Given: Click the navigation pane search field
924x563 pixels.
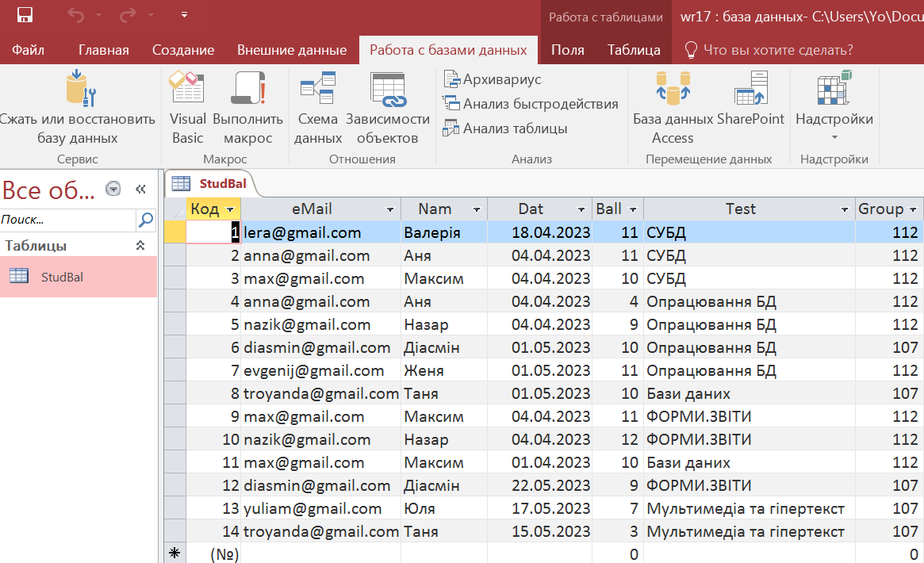Looking at the screenshot, I should [67, 220].
